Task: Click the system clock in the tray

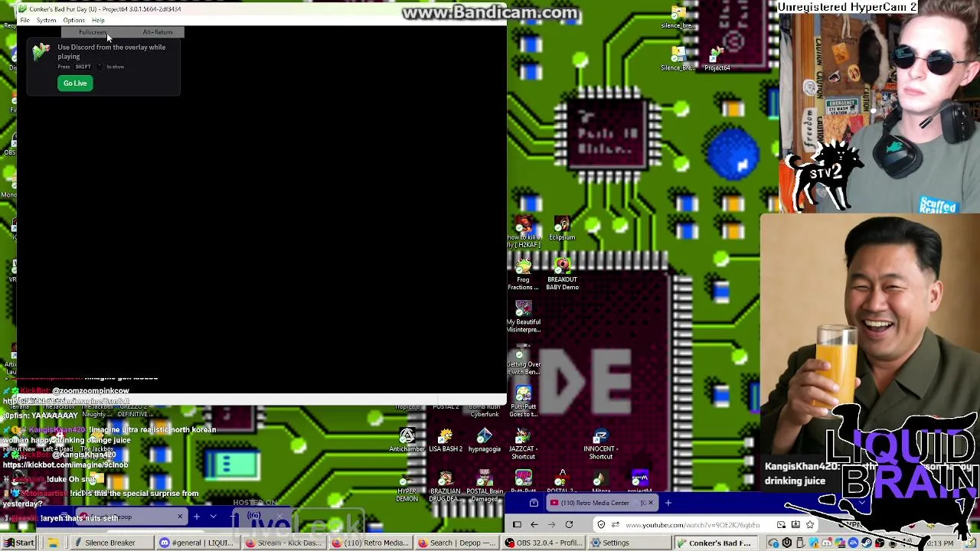Action: (939, 543)
